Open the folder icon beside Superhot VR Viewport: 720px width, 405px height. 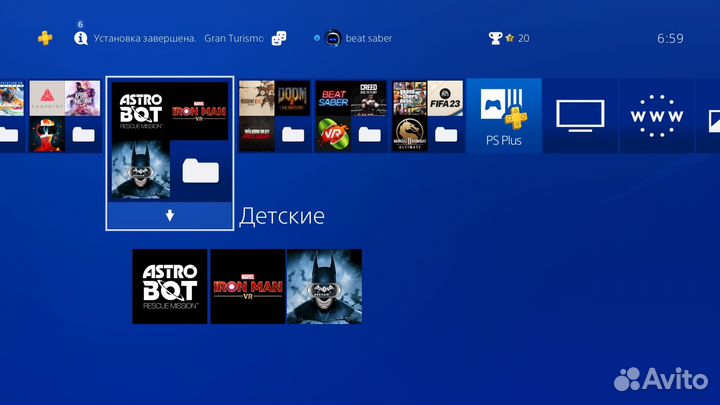click(84, 135)
